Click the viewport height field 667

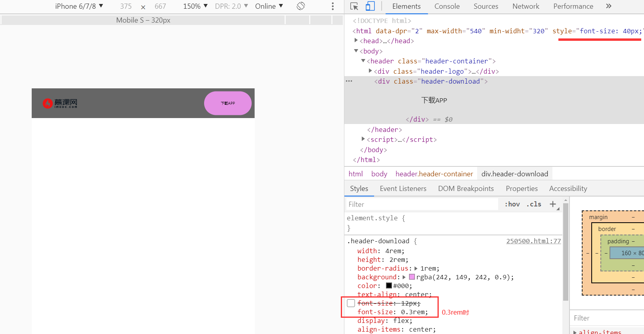tap(160, 6)
